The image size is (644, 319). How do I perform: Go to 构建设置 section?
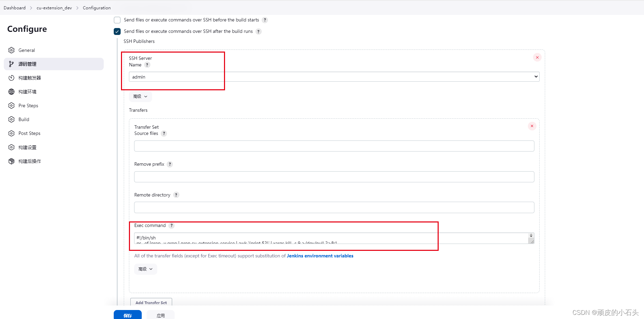pyautogui.click(x=54, y=147)
